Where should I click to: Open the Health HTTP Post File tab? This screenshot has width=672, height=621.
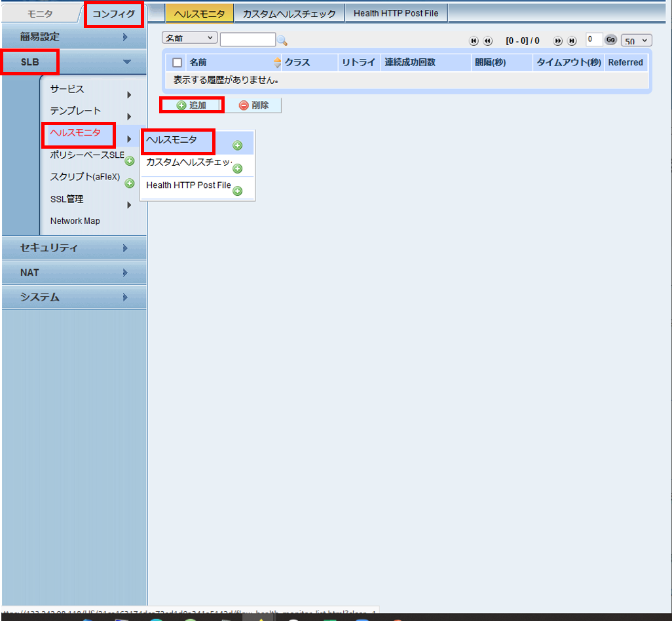point(396,13)
